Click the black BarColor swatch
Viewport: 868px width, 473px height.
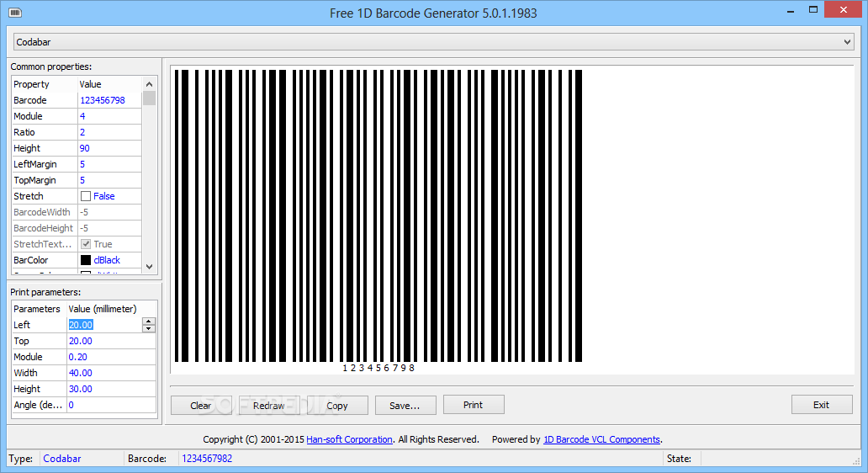click(x=86, y=260)
